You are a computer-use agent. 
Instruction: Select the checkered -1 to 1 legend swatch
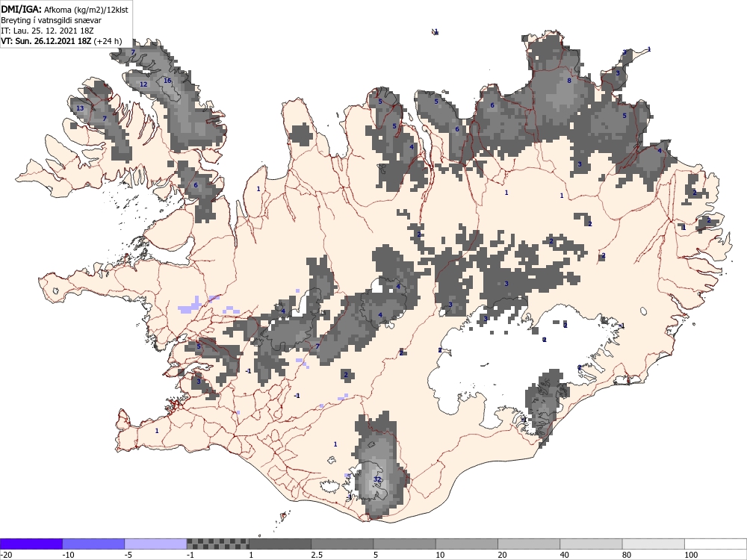(217, 544)
